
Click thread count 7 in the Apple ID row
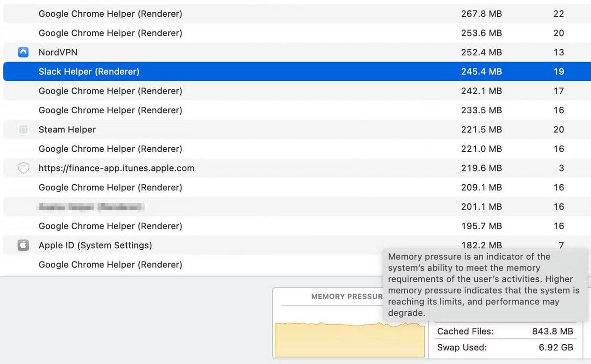[x=561, y=245]
